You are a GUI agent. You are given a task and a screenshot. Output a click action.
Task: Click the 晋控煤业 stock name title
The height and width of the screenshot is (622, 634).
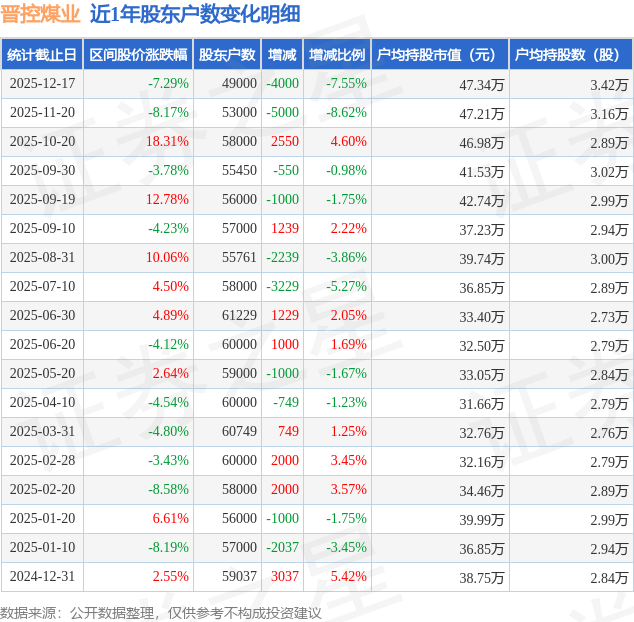[x=41, y=14]
